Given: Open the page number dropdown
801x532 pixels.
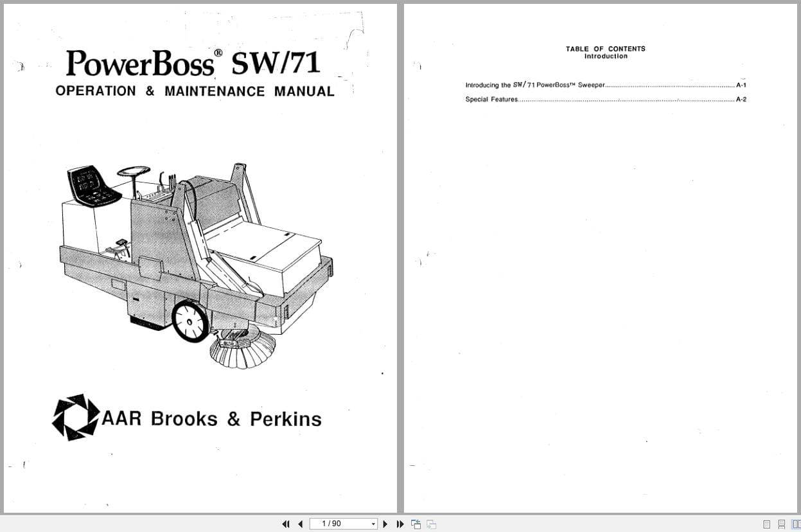Looking at the screenshot, I should pyautogui.click(x=374, y=524).
